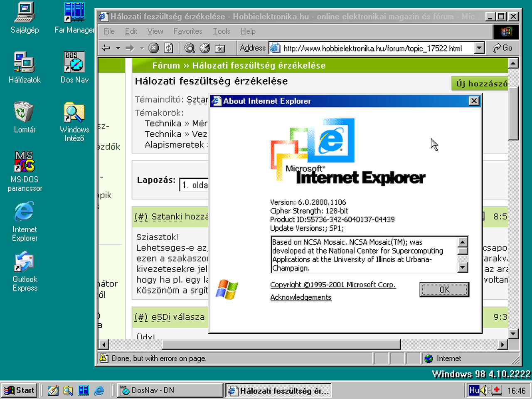532x399 pixels.
Task: Click the Hu keyboard language indicator
Action: coord(474,390)
